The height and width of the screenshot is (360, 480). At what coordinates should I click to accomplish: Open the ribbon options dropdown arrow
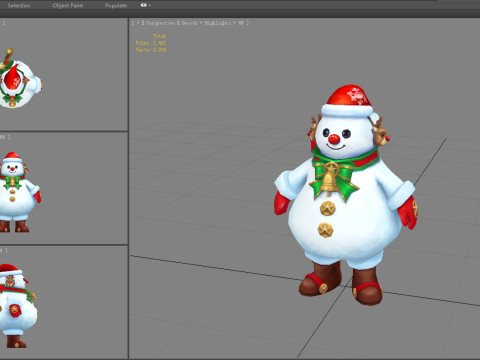point(150,5)
